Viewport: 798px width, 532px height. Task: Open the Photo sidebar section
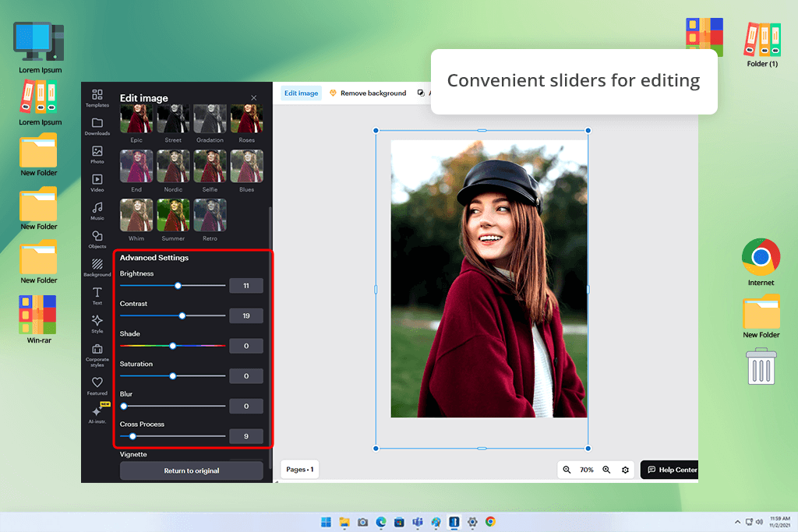tap(97, 154)
